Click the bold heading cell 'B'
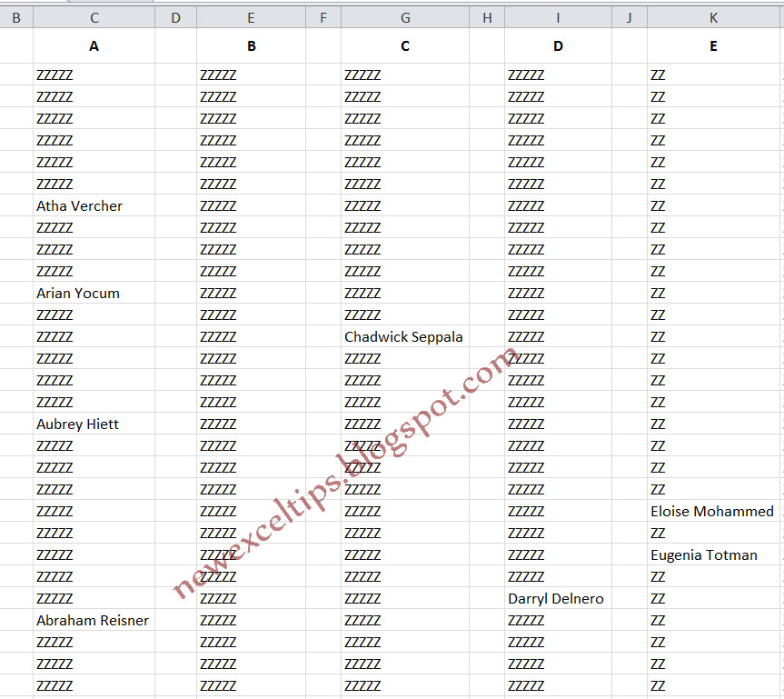Viewport: 784px width, 699px height. click(x=251, y=46)
